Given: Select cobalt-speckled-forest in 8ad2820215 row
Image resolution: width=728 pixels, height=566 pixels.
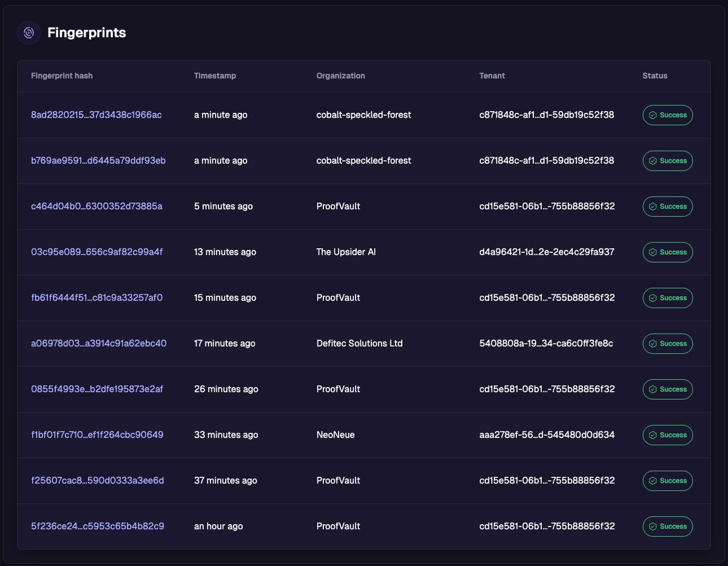Looking at the screenshot, I should (x=364, y=115).
